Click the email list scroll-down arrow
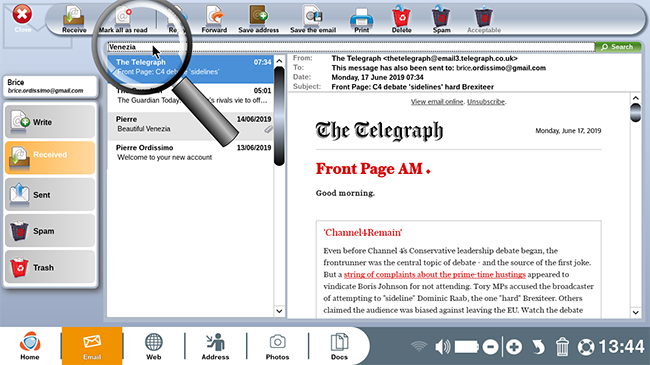 click(279, 311)
